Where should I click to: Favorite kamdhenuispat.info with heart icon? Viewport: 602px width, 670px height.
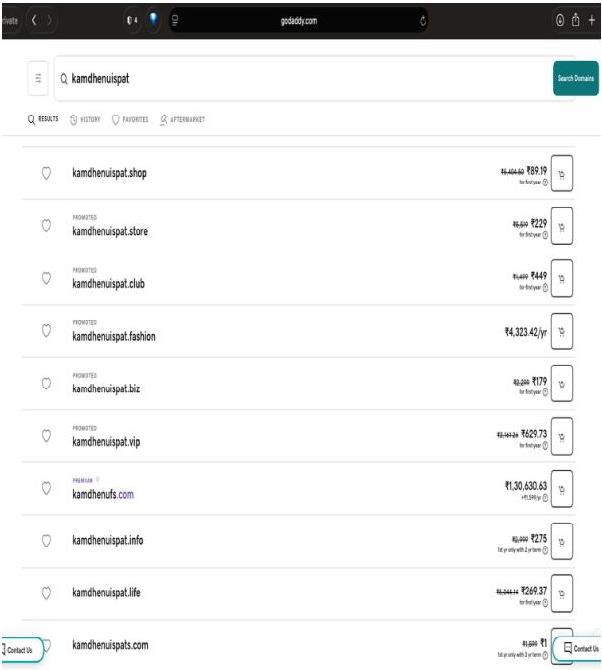(46, 541)
